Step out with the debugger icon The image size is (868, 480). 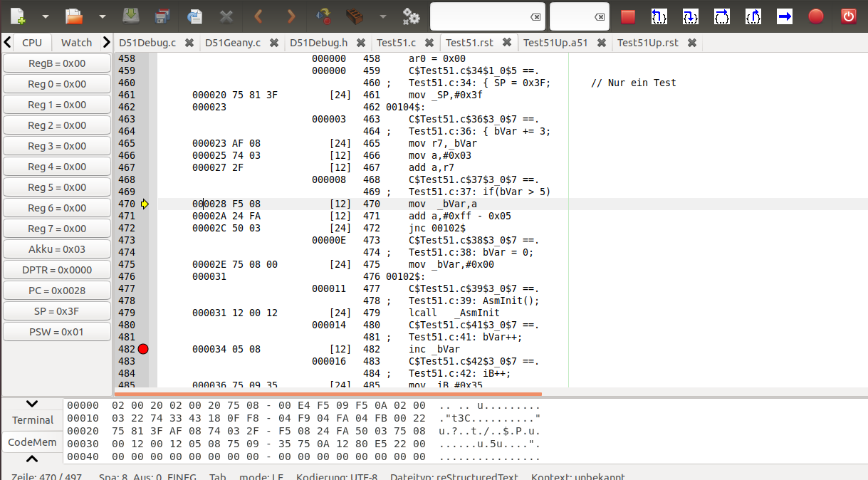click(753, 16)
